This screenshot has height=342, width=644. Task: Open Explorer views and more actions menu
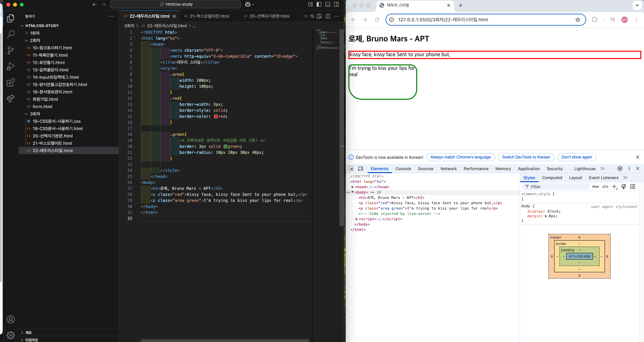coord(111,16)
